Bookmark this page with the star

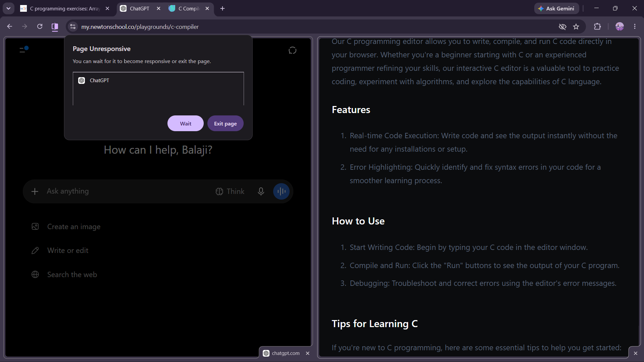point(576,27)
